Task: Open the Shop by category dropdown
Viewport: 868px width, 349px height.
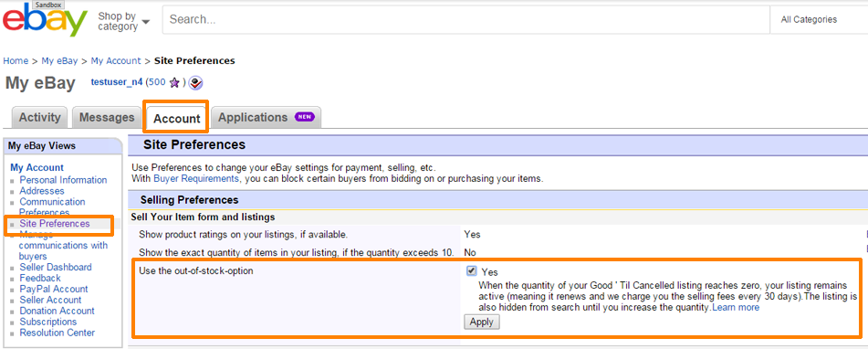Action: (123, 22)
